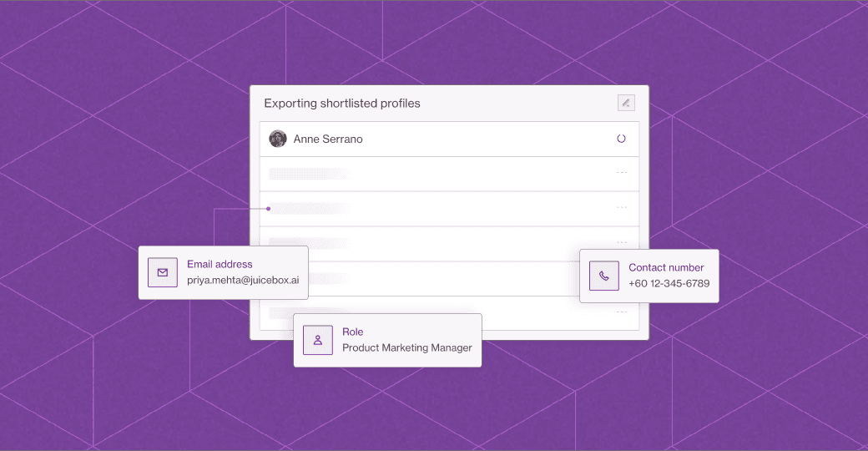Open ellipsis menu just above Contact number card

point(621,242)
